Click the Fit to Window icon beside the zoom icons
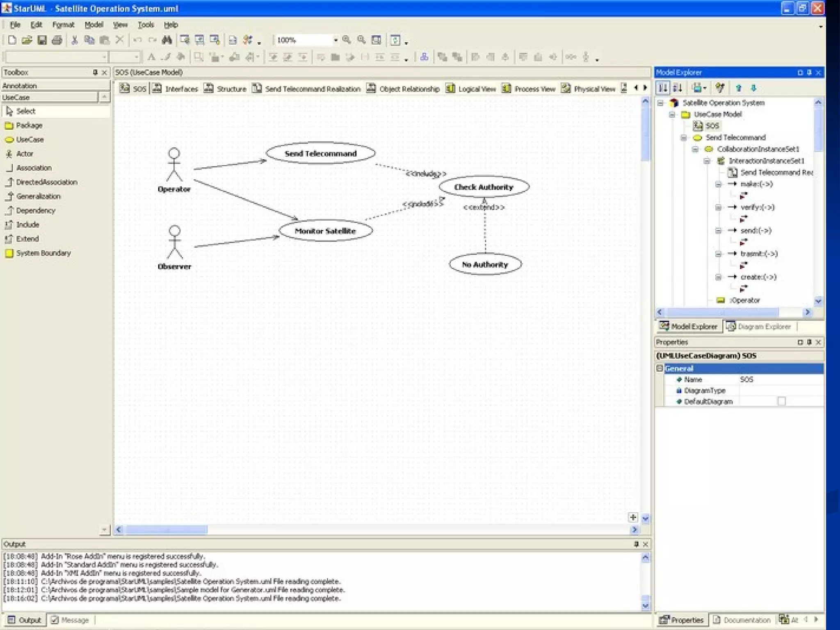 [x=376, y=40]
